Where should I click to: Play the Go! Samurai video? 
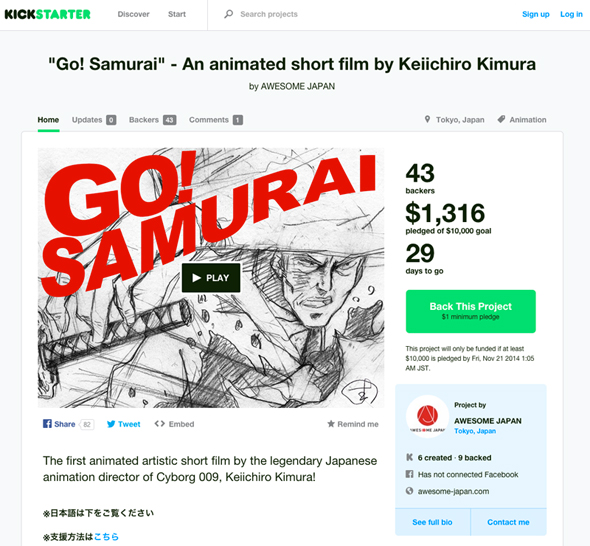(x=211, y=278)
